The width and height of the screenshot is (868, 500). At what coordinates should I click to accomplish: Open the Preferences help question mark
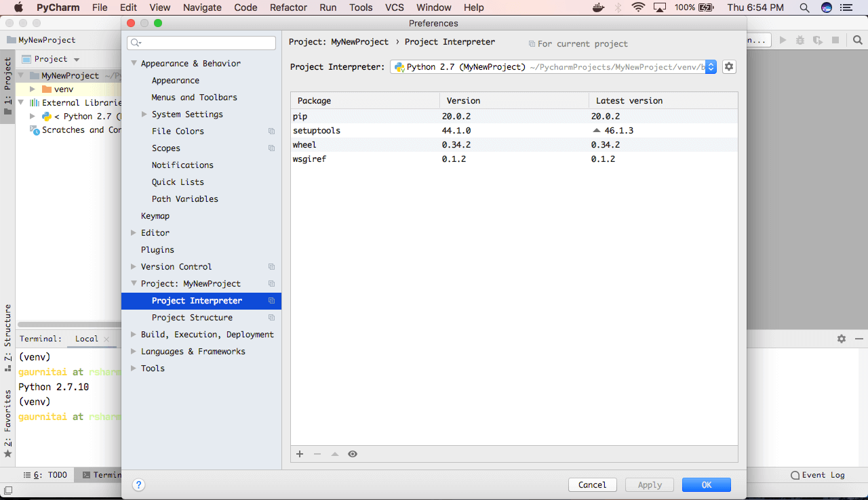click(138, 484)
